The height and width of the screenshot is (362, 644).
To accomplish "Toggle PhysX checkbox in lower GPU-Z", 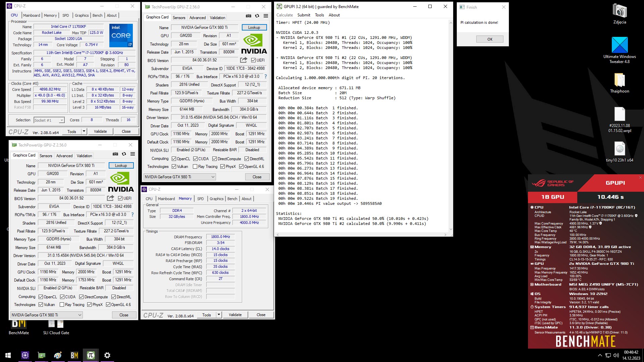I will tap(89, 305).
